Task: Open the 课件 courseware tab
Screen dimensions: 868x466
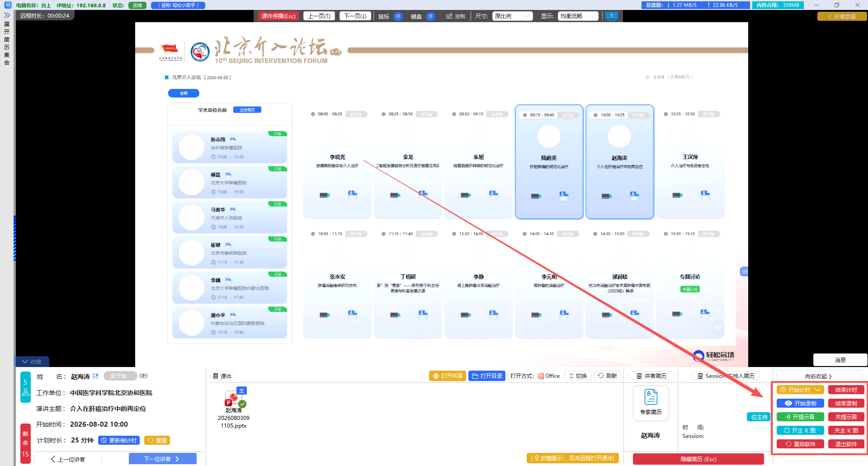Action: click(x=222, y=376)
